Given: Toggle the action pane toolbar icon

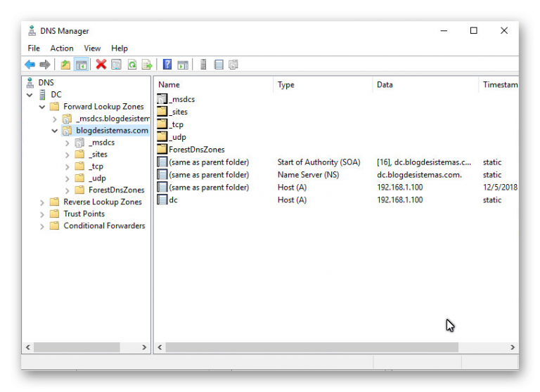Looking at the screenshot, I should tap(183, 65).
